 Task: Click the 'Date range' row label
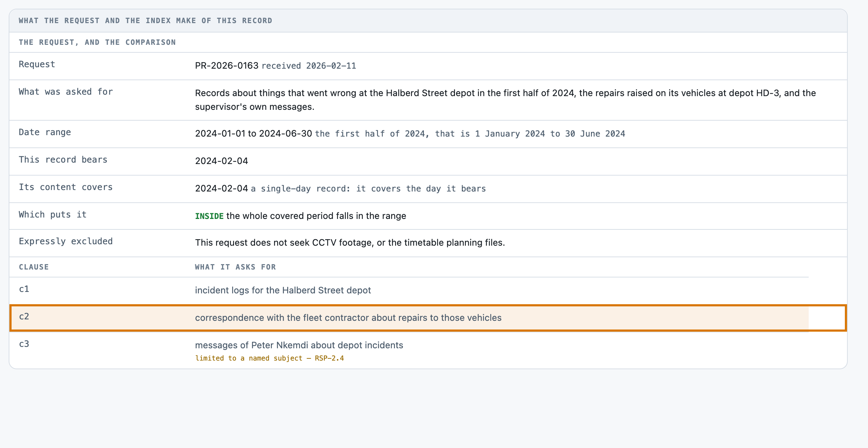45,132
